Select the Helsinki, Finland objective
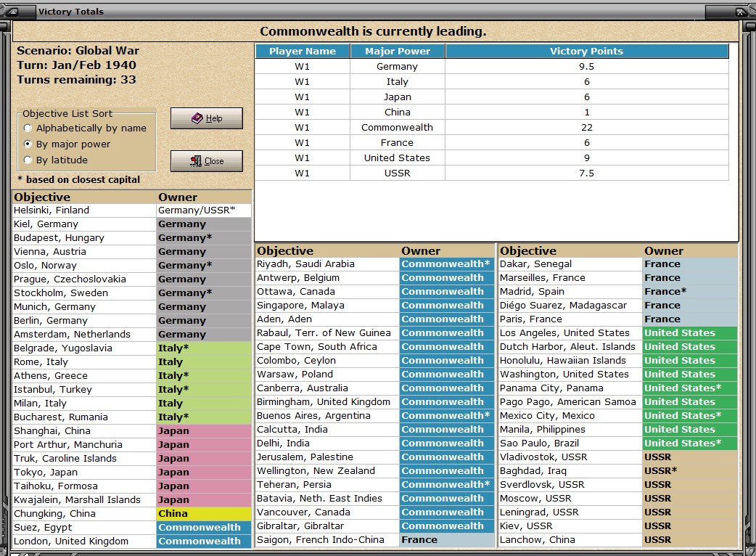Viewport: 756px width, 556px height. 84,210
